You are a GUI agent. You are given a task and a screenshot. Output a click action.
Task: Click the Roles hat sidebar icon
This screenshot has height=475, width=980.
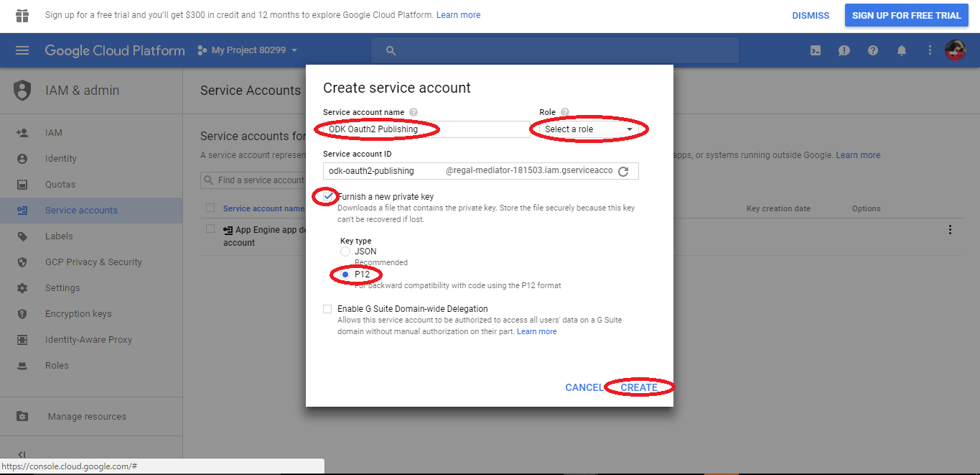point(22,365)
